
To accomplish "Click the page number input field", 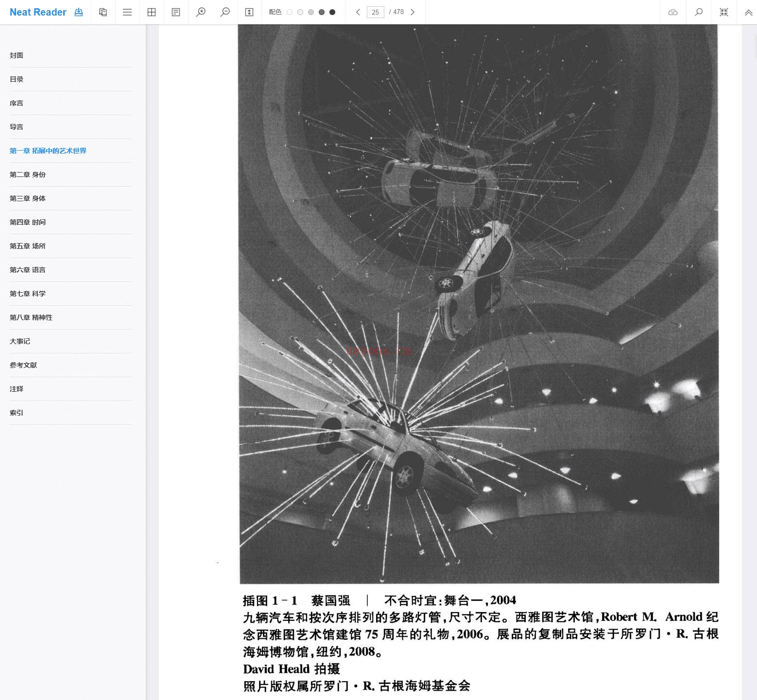I will tap(376, 12).
